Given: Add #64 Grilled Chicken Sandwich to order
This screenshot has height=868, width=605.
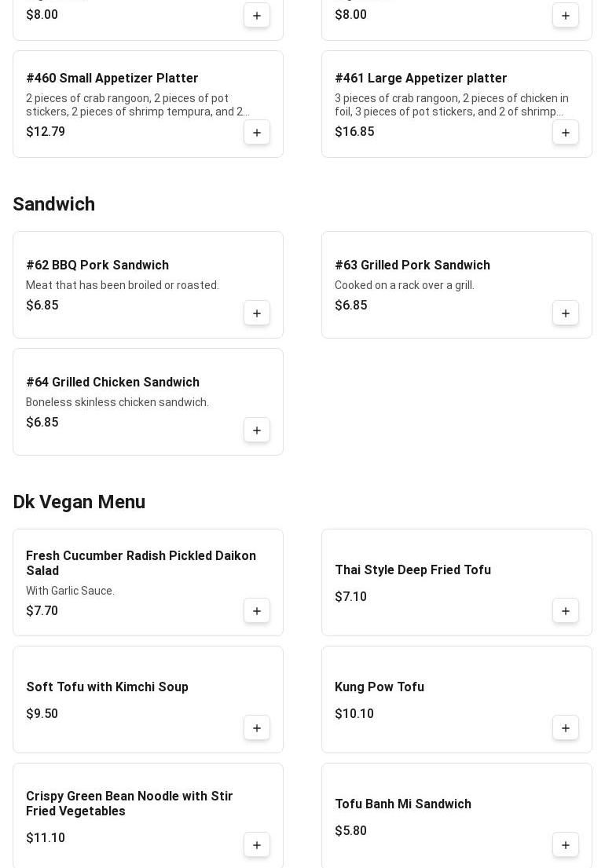Looking at the screenshot, I should tap(257, 430).
